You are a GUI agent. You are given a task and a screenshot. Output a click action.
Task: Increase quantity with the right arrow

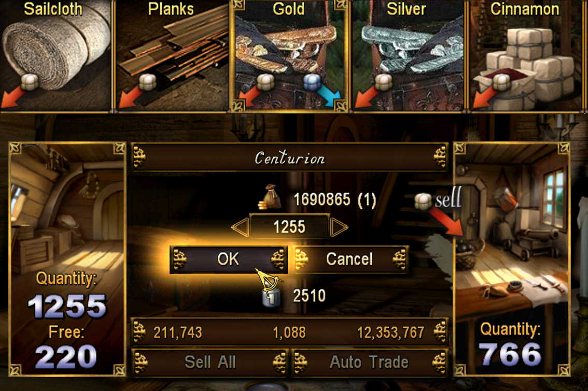click(x=340, y=227)
